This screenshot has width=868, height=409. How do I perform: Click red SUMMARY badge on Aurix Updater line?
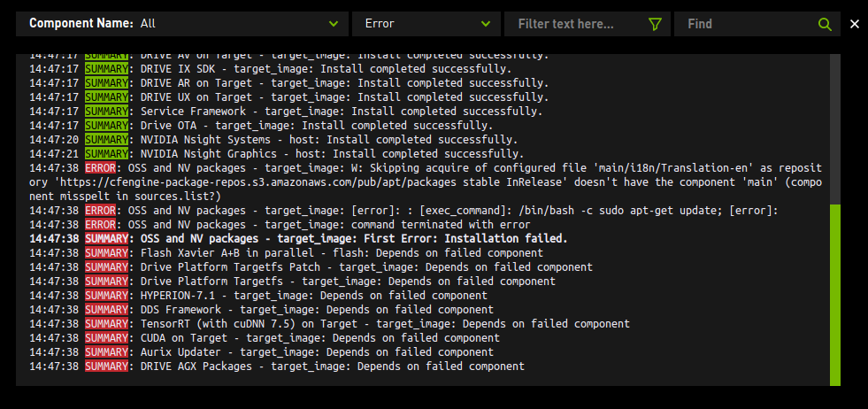click(x=107, y=352)
